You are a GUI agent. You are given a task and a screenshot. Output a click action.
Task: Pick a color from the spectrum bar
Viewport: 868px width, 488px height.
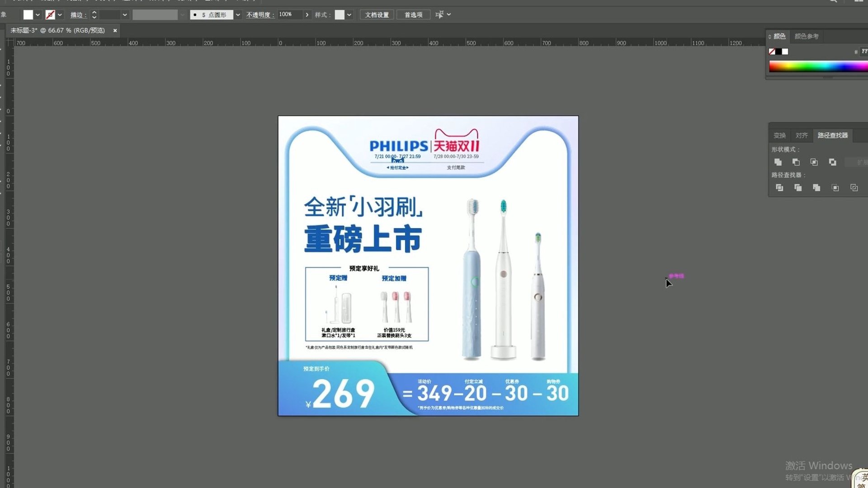(818, 66)
